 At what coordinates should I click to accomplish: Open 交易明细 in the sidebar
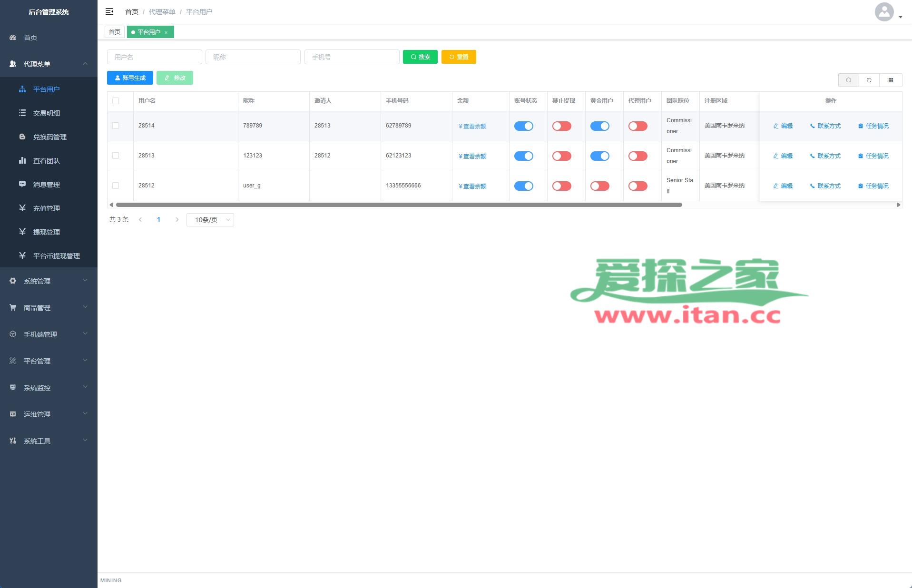(x=47, y=113)
